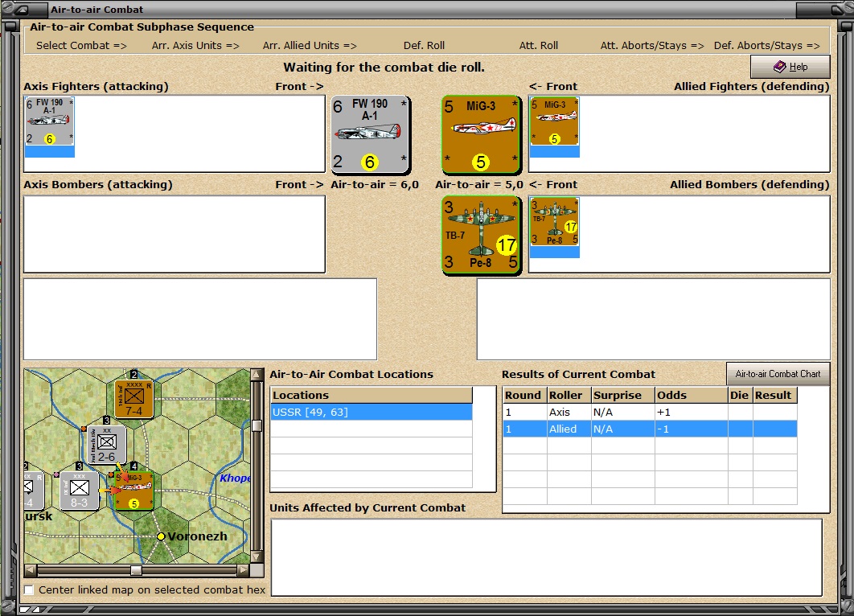Click the Air-to-air = 5,0 Allied strength label
This screenshot has width=854, height=616.
click(479, 185)
